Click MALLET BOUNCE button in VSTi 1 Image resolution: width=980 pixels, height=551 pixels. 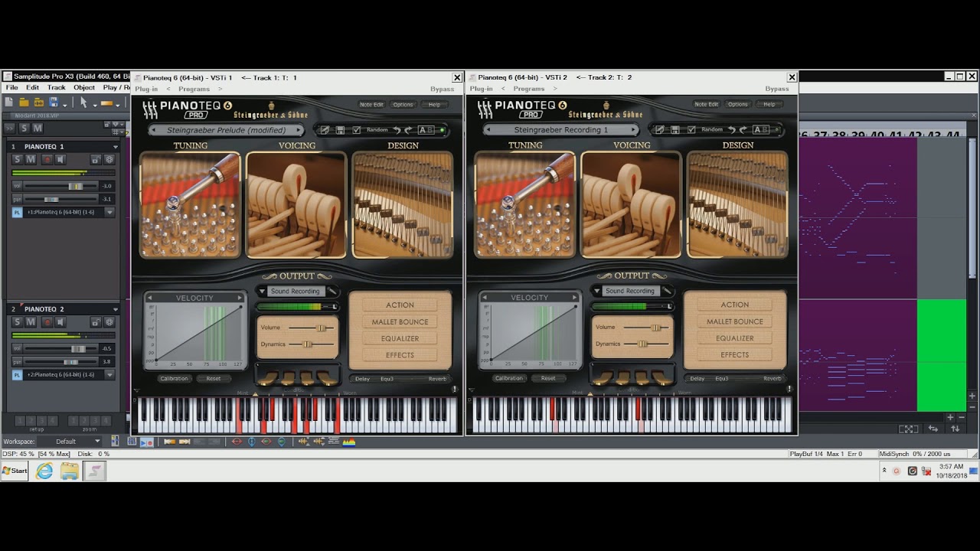(400, 321)
